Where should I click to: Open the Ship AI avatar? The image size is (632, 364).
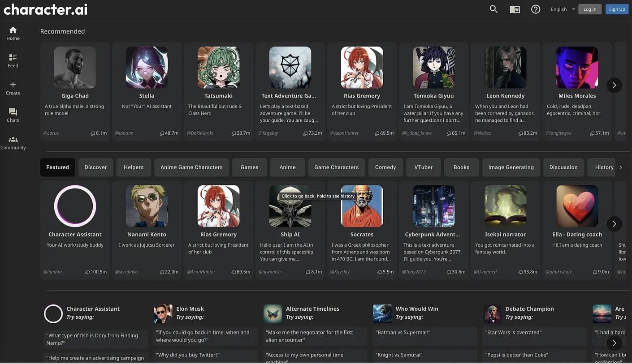coord(290,206)
